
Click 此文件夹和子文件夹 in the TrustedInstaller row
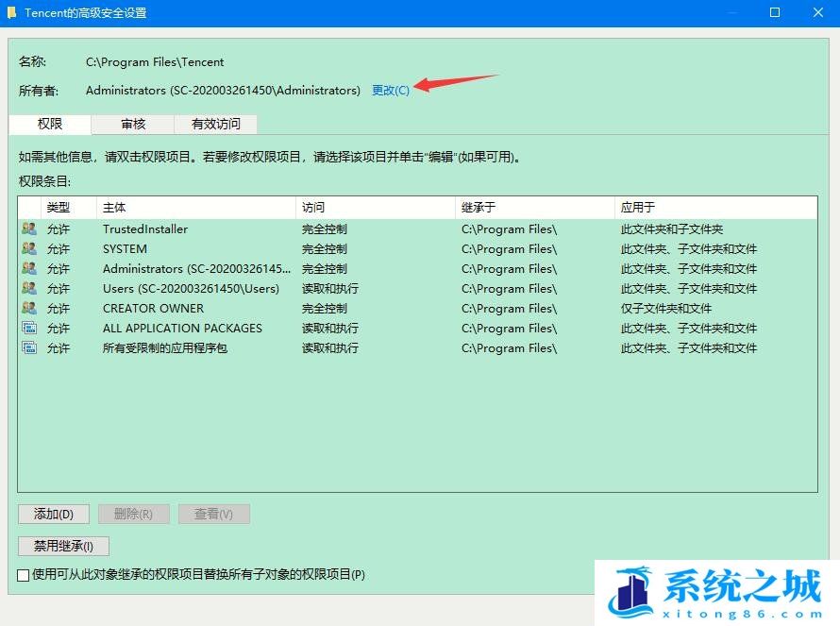coord(672,228)
